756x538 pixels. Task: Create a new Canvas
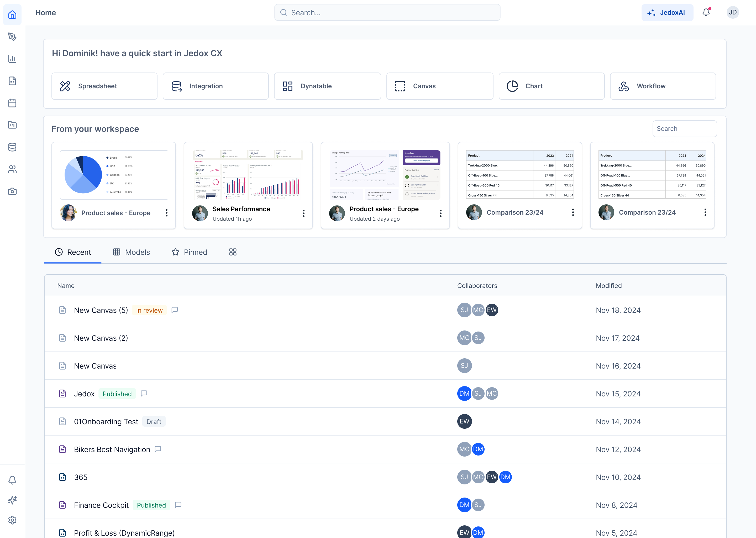(x=440, y=86)
